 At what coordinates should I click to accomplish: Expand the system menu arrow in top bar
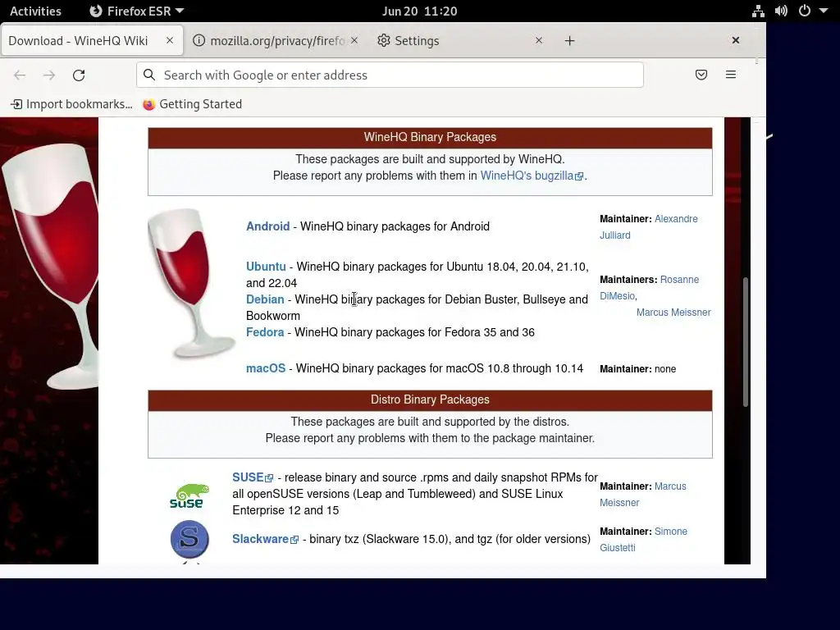[x=824, y=11]
